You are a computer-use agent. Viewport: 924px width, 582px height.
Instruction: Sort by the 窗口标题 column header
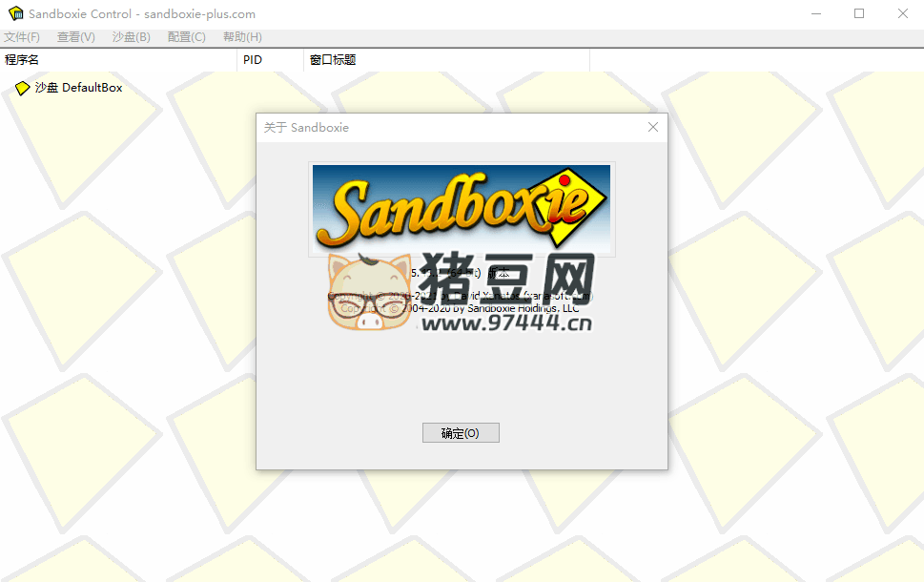(333, 60)
